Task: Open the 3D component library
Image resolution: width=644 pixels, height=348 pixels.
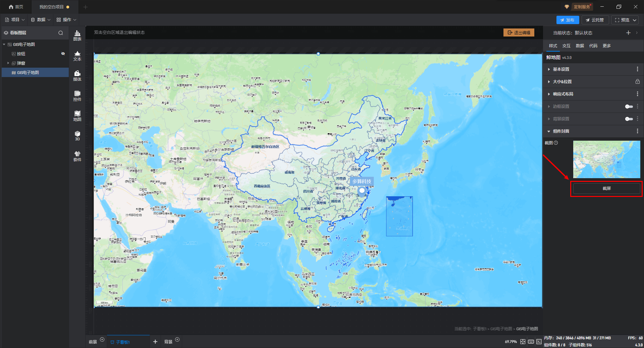Action: pyautogui.click(x=77, y=136)
